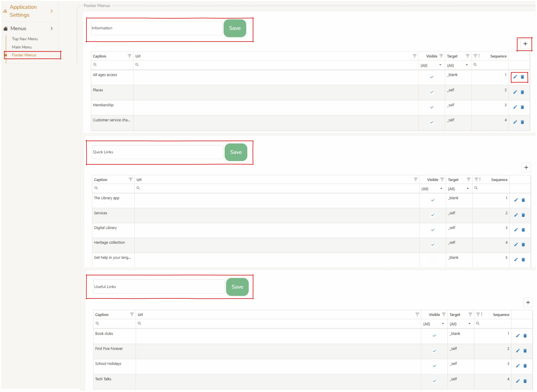Edit the Digital Library row with its pencil icon
The width and height of the screenshot is (537, 392).
coord(516,230)
